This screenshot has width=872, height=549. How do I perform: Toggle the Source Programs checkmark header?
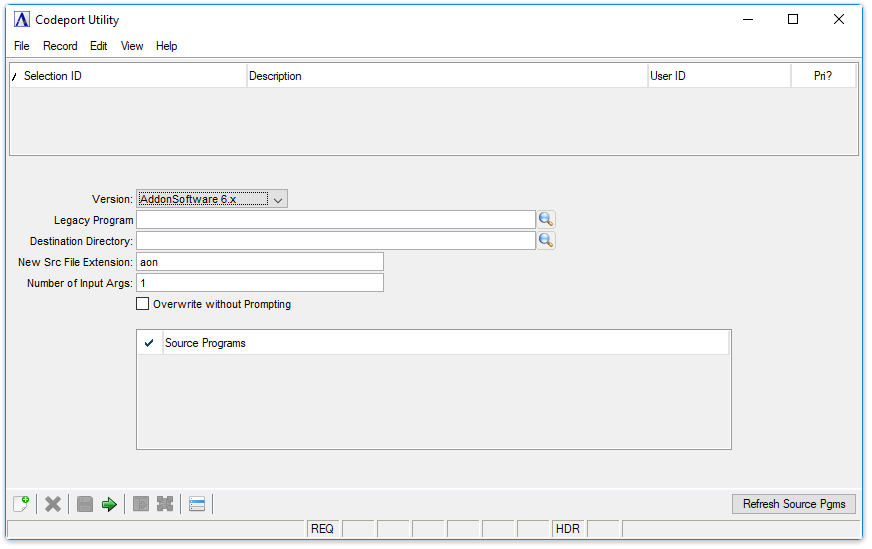coord(149,343)
